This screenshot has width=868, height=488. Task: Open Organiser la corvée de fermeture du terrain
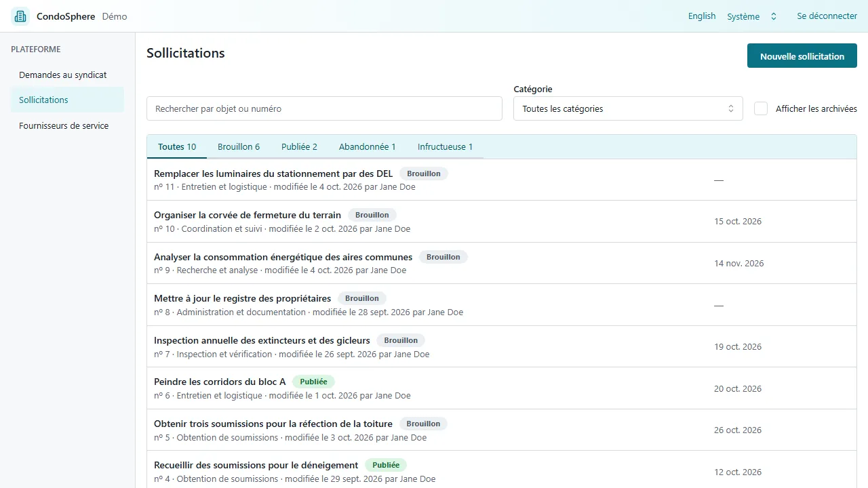(248, 215)
